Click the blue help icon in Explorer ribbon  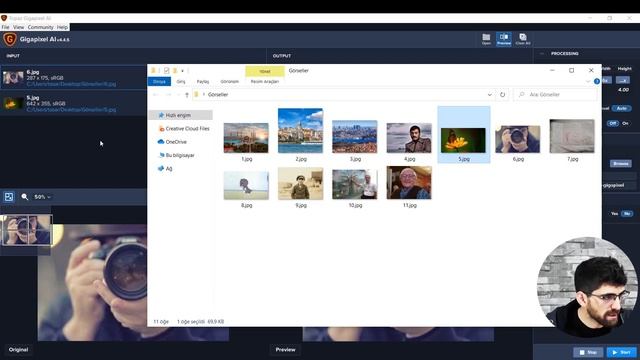tap(596, 81)
